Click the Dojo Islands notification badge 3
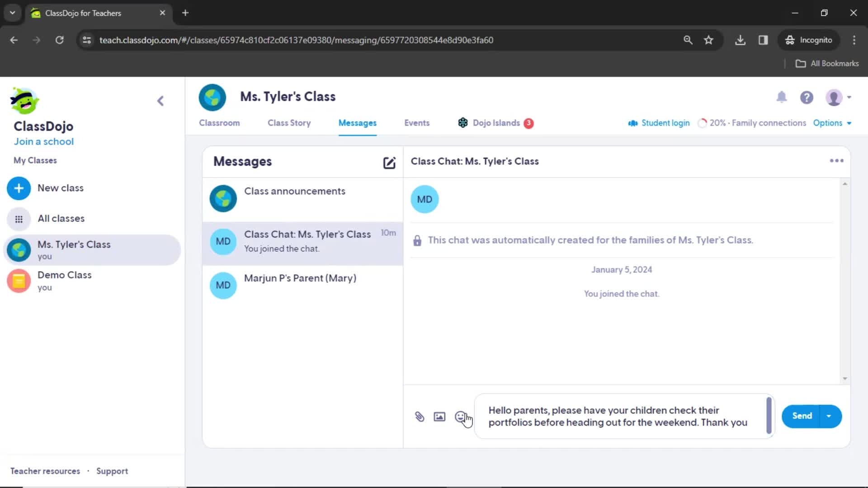Image resolution: width=868 pixels, height=488 pixels. coord(528,123)
